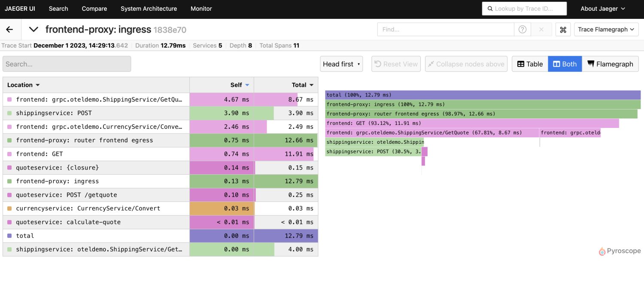The image size is (644, 282).
Task: Open the About Jaeger menu
Action: coord(603,9)
